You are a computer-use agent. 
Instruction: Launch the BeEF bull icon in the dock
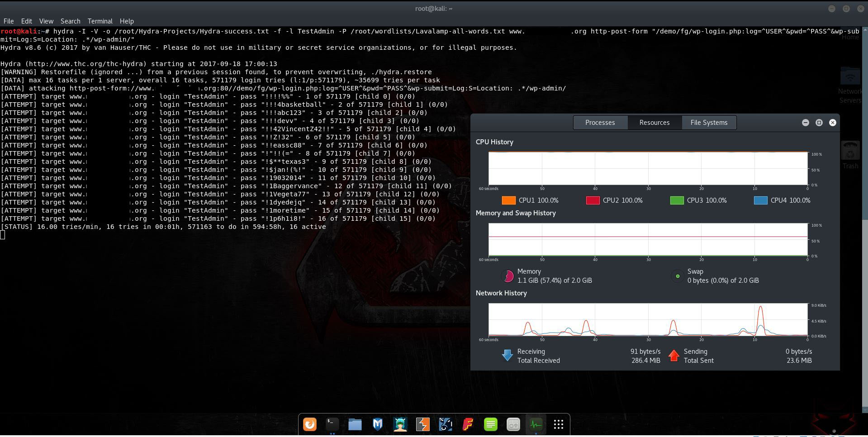point(446,424)
